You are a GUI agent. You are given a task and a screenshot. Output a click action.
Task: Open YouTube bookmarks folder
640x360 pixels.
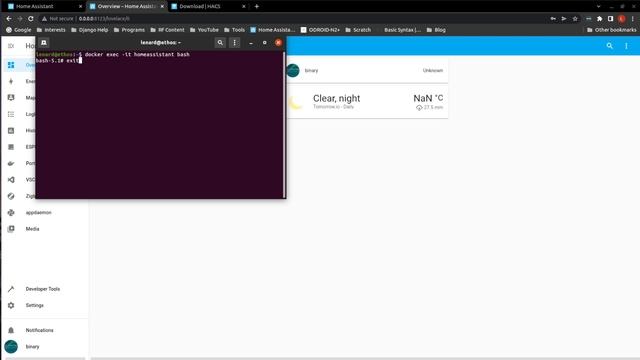point(204,30)
